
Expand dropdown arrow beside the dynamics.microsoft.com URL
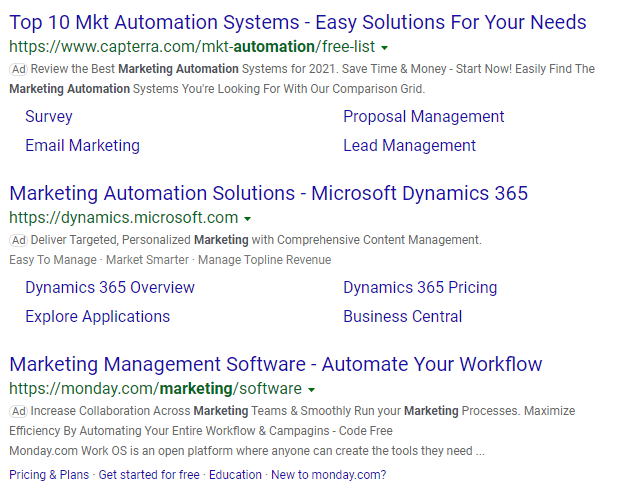point(247,219)
